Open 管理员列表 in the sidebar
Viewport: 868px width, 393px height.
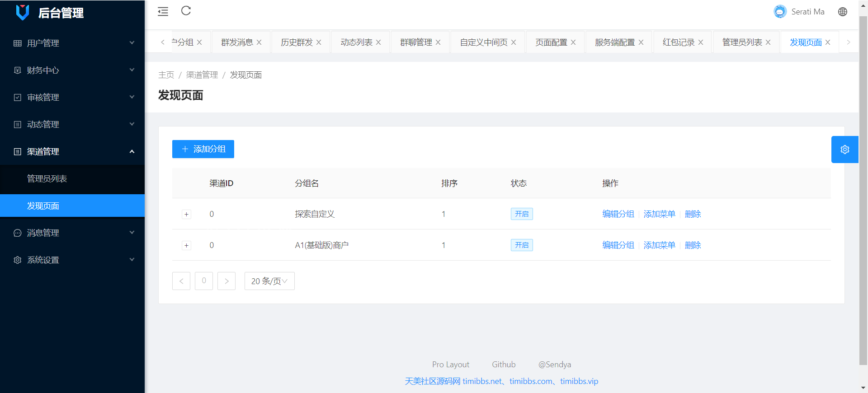click(x=47, y=178)
